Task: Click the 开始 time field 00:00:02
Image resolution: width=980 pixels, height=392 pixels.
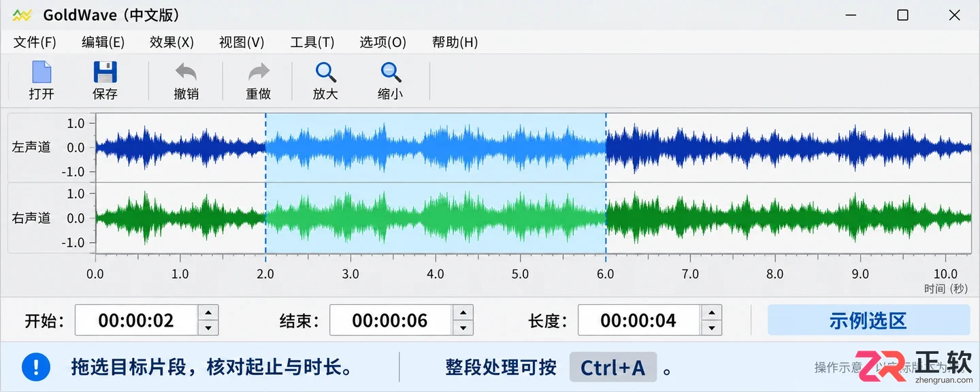Action: [136, 320]
